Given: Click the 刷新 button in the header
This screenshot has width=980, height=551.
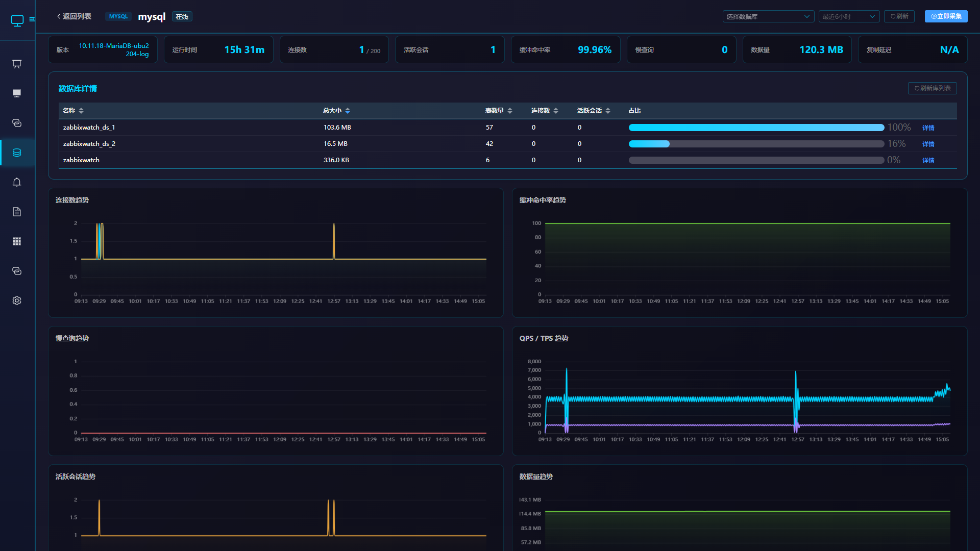Looking at the screenshot, I should (x=899, y=16).
